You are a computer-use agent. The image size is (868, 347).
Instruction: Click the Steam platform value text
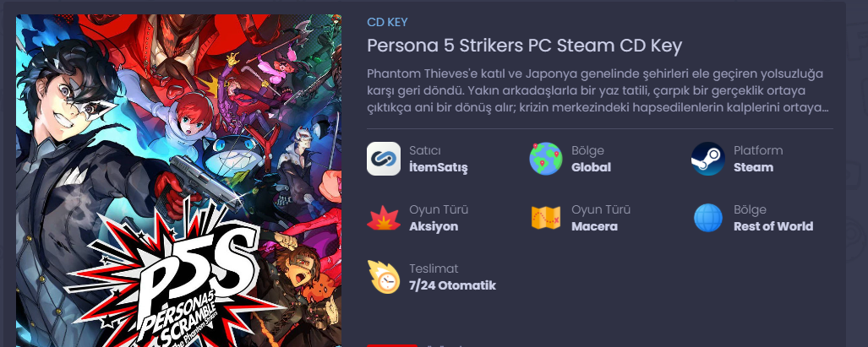pyautogui.click(x=753, y=167)
